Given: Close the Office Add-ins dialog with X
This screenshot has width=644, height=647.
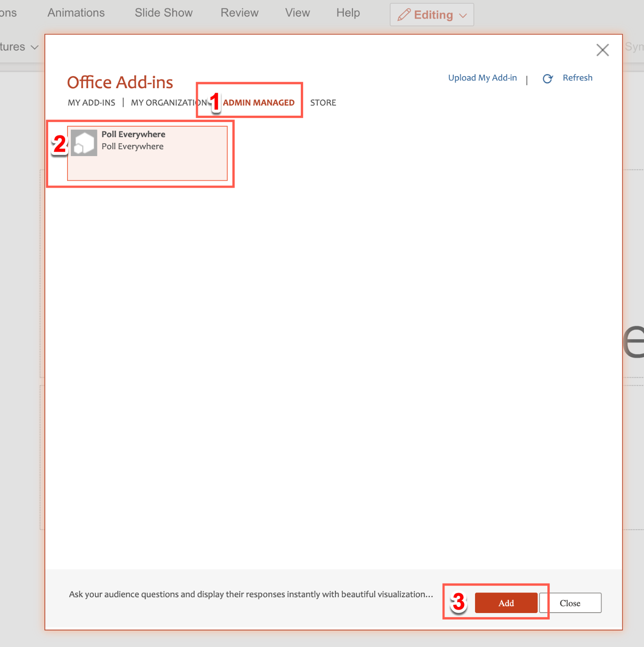Looking at the screenshot, I should pos(602,50).
